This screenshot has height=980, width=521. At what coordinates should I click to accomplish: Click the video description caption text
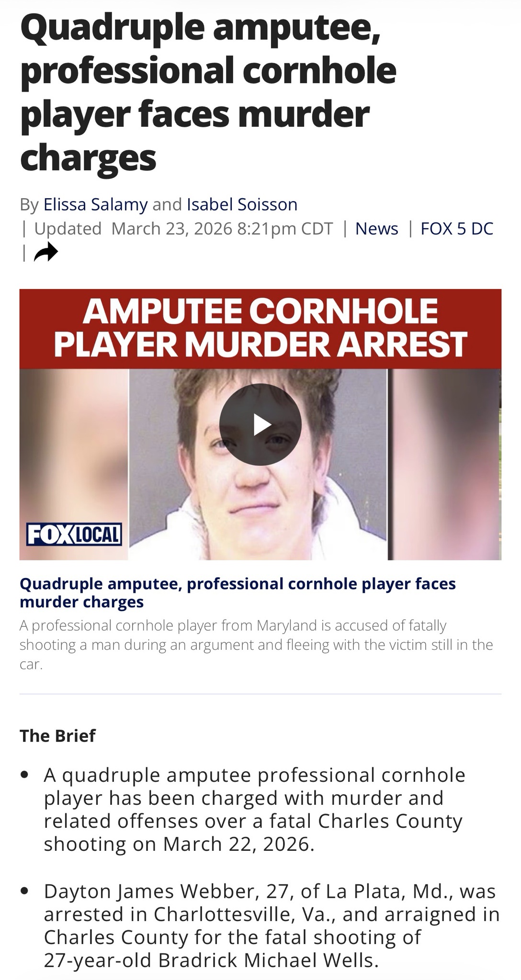coord(256,645)
